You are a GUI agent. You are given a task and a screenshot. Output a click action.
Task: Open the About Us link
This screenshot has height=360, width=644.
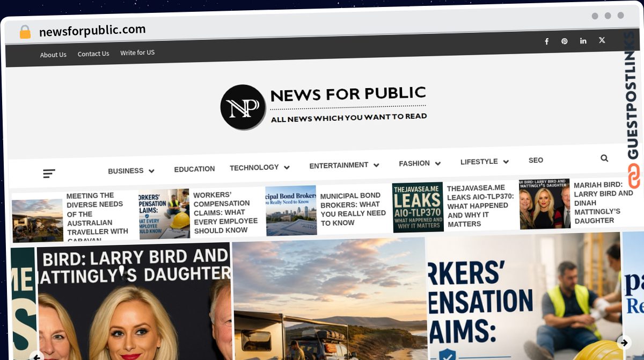pos(53,55)
